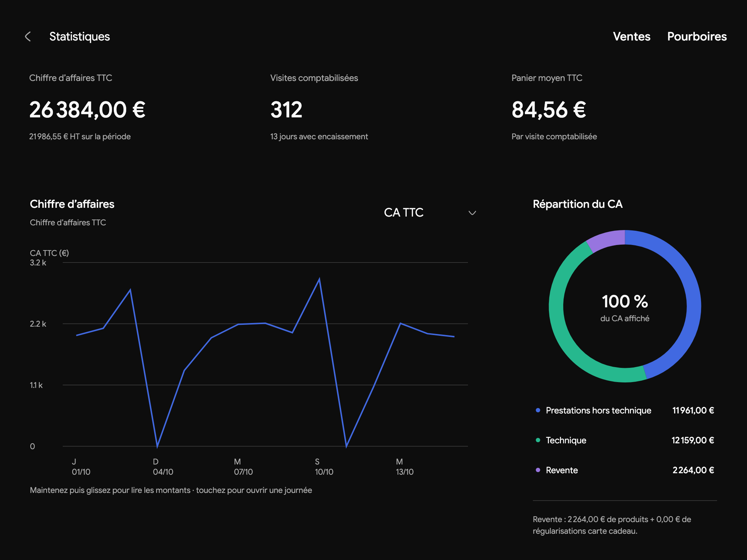Open the CA TTC dropdown
Image resolution: width=747 pixels, height=560 pixels.
click(430, 213)
